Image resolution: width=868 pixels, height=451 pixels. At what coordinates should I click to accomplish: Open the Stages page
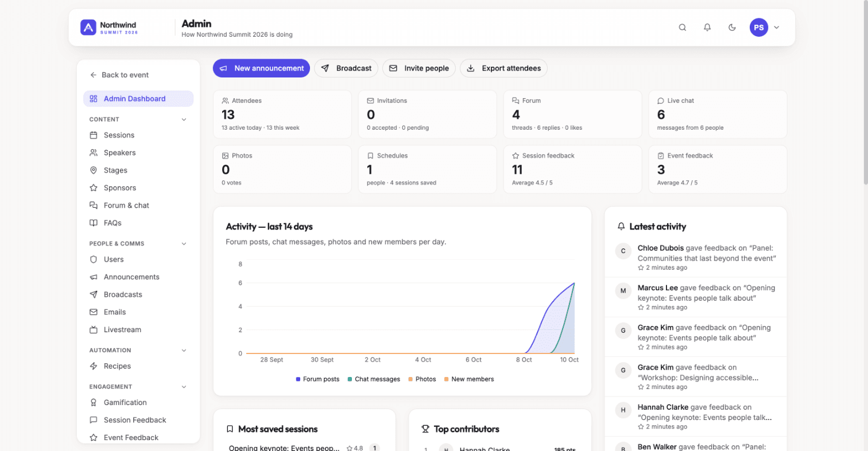[x=138, y=170]
